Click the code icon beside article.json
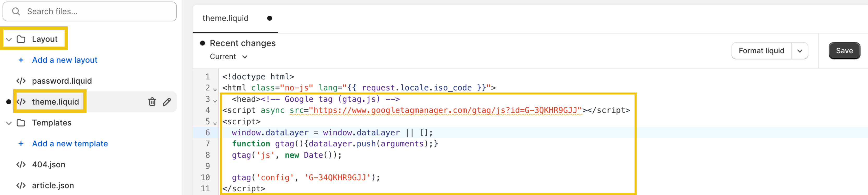Image resolution: width=868 pixels, height=195 pixels. [x=21, y=186]
